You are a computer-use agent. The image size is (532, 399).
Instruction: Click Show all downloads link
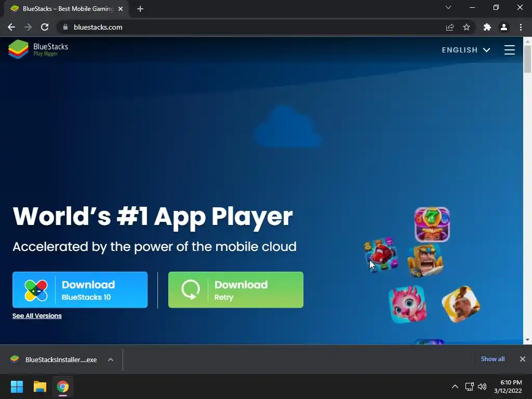coord(493,359)
